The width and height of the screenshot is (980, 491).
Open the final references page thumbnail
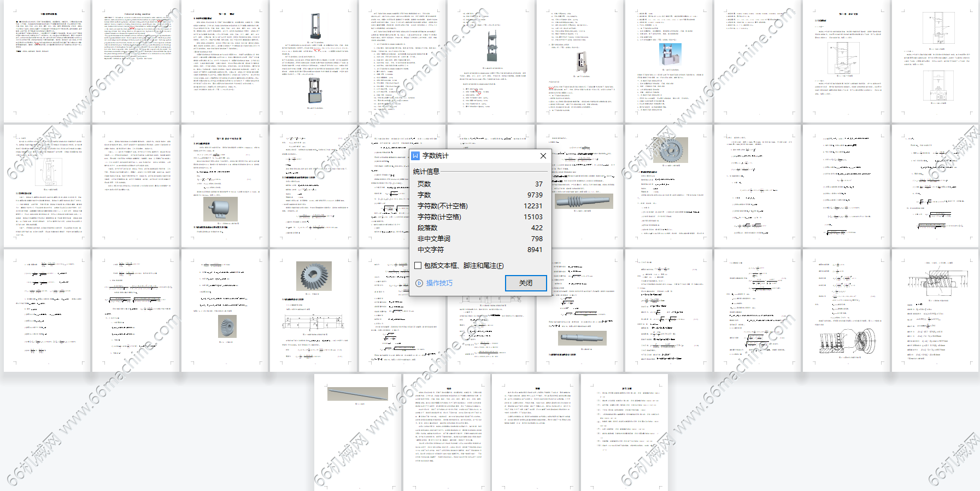click(624, 432)
